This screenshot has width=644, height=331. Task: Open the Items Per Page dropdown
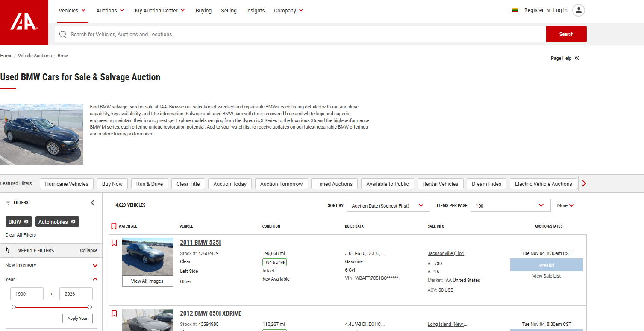(x=510, y=205)
